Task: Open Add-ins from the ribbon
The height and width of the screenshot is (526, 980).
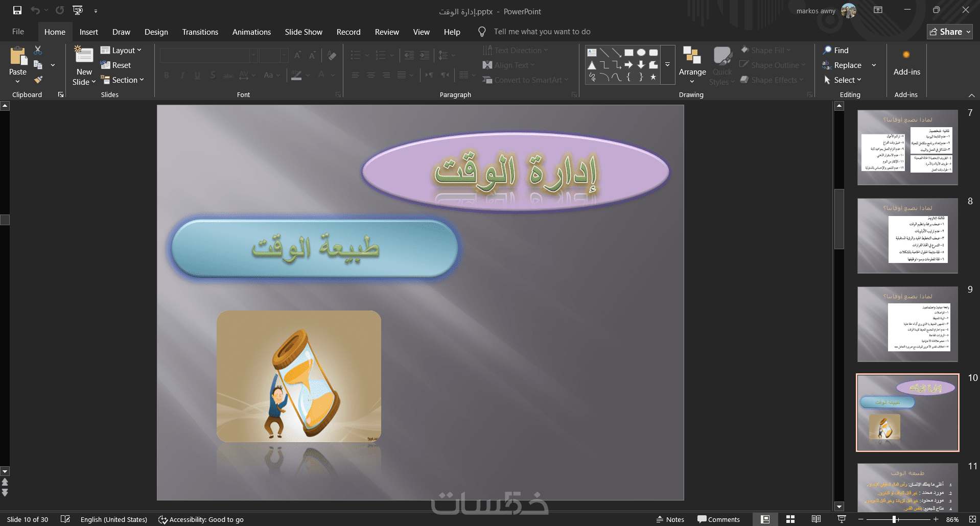Action: (906, 64)
